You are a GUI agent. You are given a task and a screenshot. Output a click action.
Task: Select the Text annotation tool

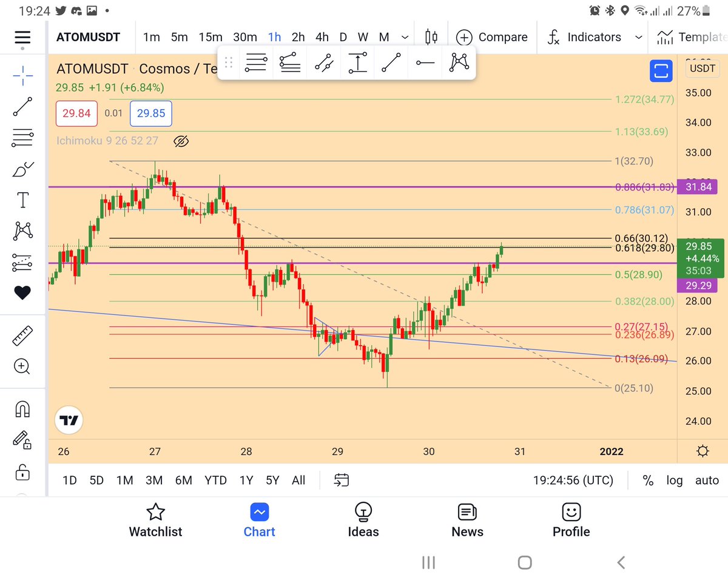click(x=22, y=200)
